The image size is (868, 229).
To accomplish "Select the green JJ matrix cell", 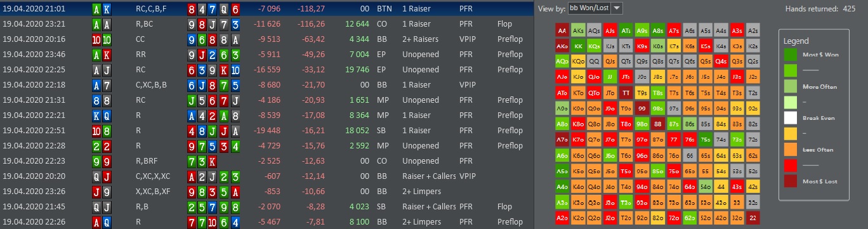I will pos(610,77).
